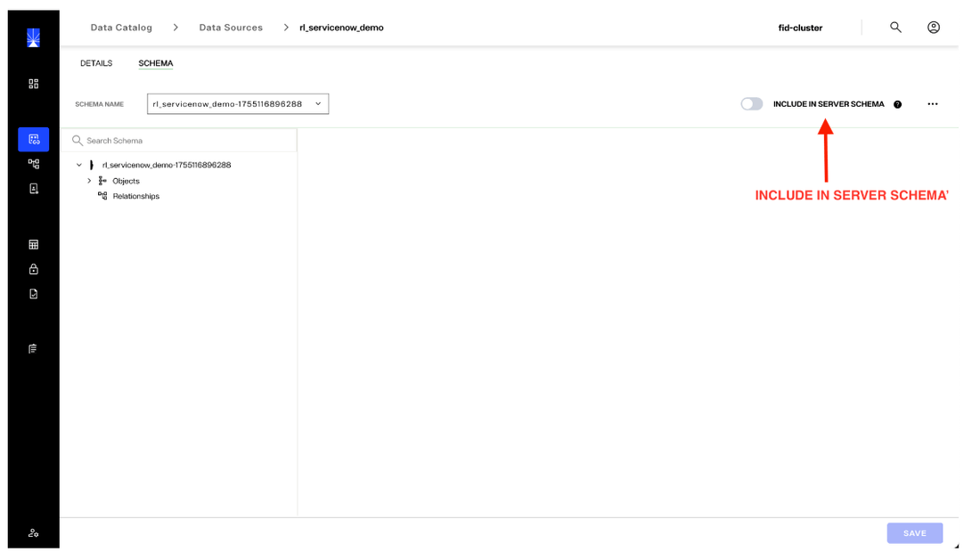Select the Objects tree item label
This screenshot has height=560, width=980.
point(126,181)
